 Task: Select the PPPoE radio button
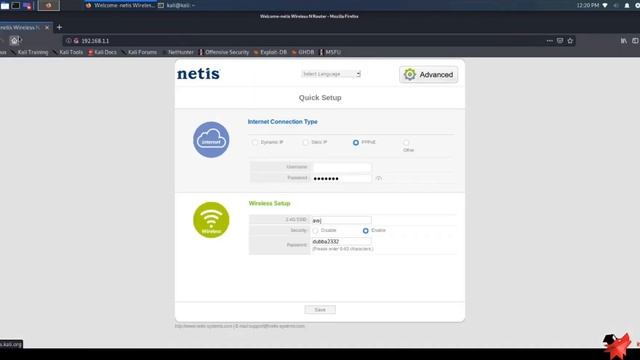click(x=356, y=142)
